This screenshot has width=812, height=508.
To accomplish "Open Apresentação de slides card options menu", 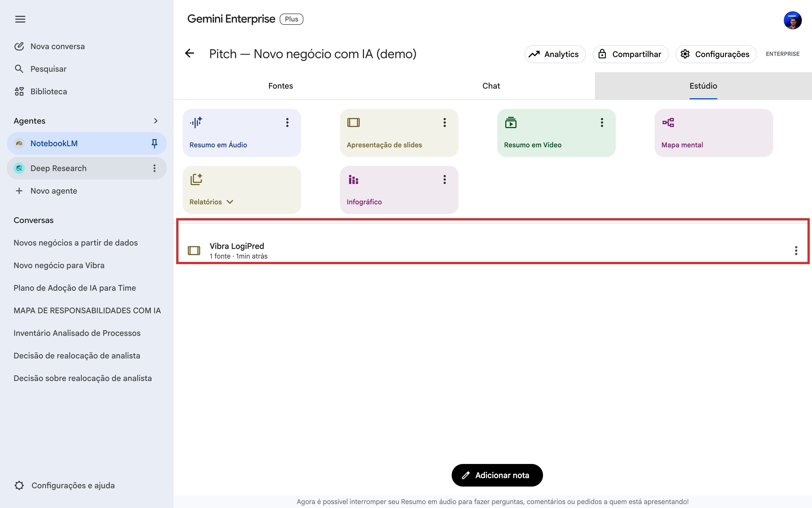I will [x=445, y=122].
